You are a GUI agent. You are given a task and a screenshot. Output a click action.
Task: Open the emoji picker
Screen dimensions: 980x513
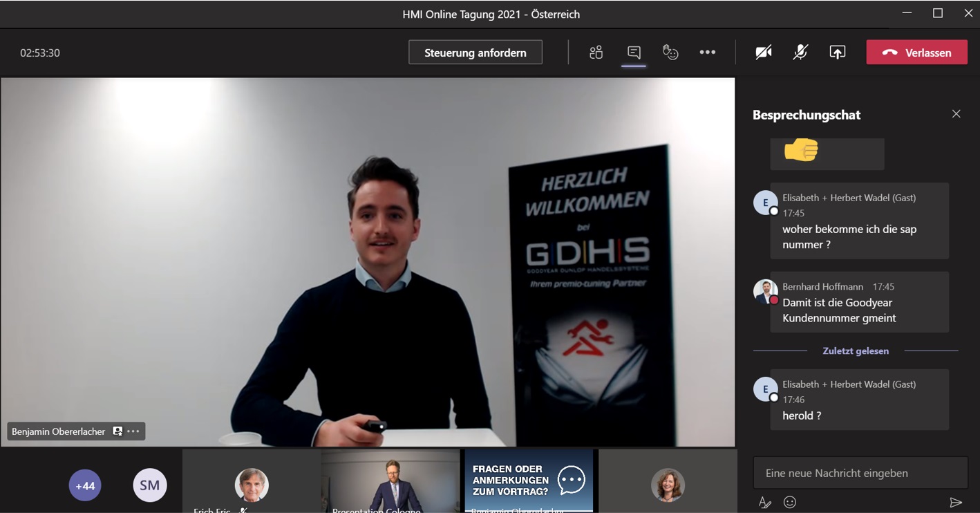[x=790, y=503]
